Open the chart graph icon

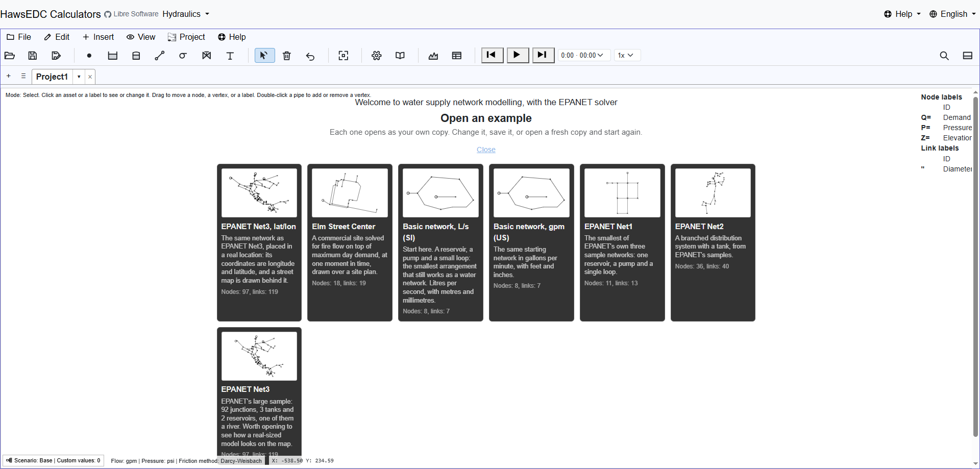(x=433, y=56)
